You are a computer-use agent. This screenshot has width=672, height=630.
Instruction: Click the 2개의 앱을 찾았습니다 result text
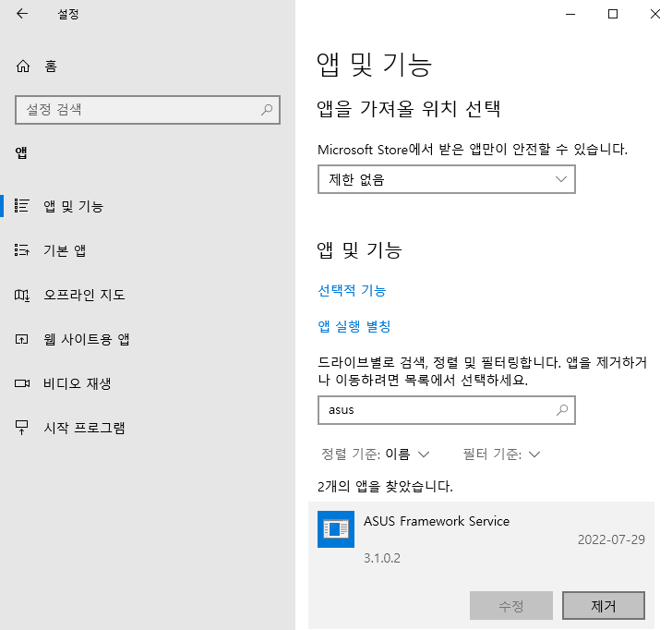tap(385, 486)
